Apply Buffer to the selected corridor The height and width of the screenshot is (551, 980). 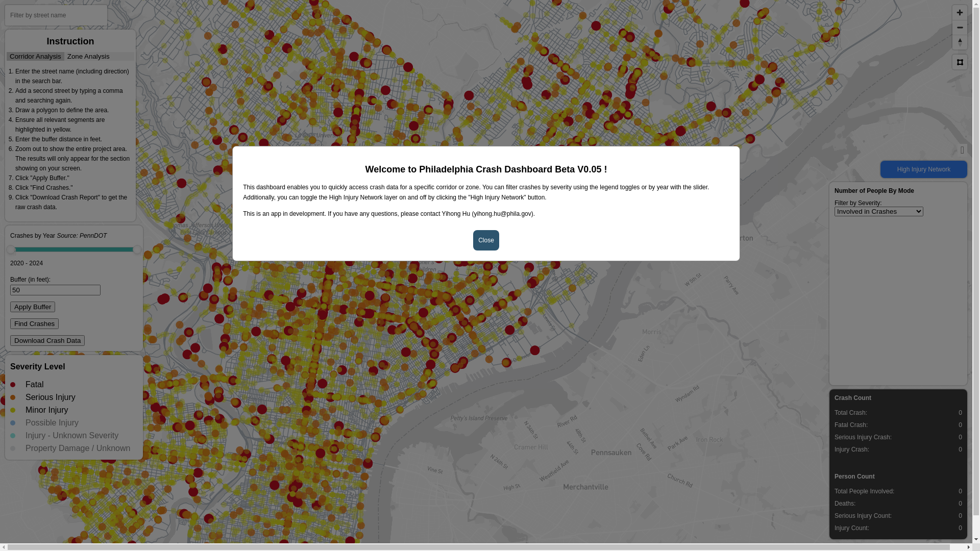33,307
